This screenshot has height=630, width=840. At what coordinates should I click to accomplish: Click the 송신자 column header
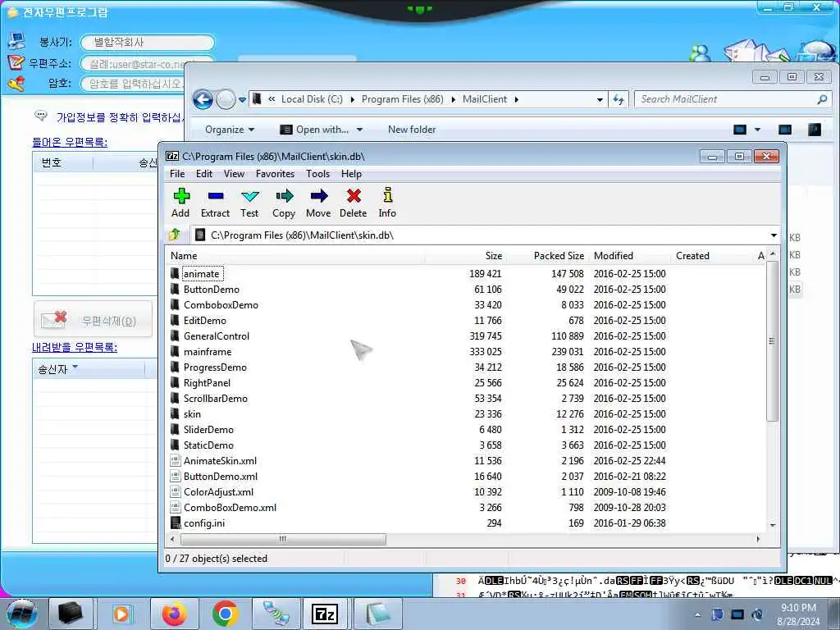point(89,369)
